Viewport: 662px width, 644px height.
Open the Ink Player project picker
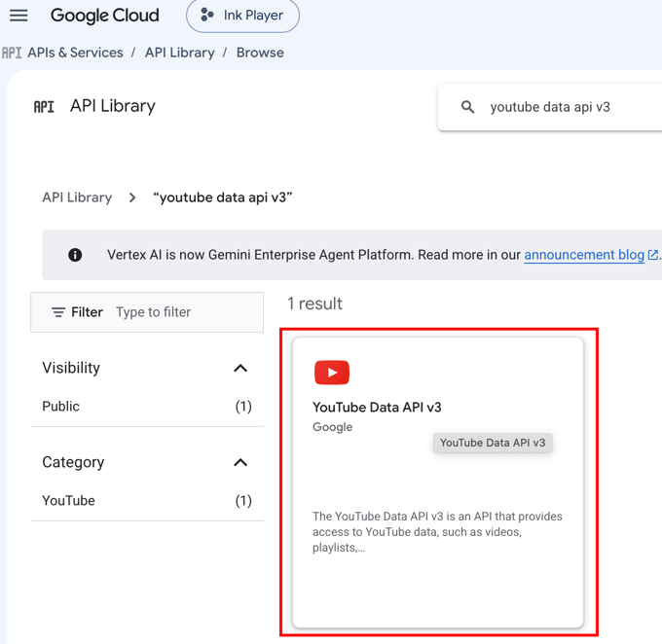(242, 16)
